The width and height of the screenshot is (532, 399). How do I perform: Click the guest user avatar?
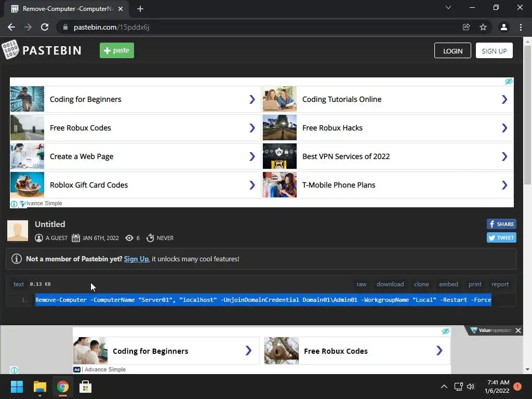18,231
